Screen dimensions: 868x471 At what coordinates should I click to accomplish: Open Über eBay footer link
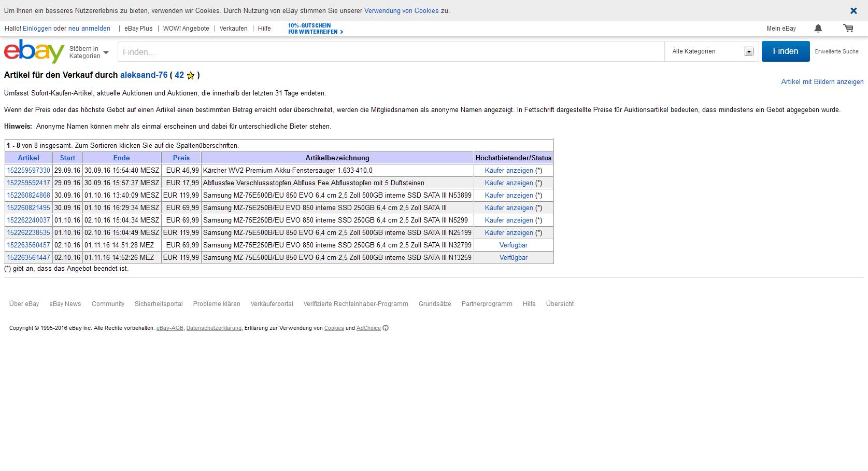[x=24, y=304]
